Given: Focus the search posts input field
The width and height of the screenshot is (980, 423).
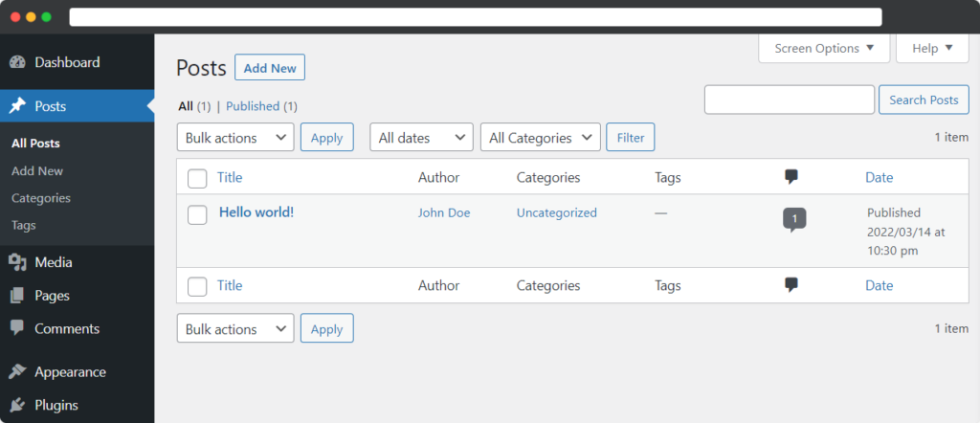Looking at the screenshot, I should (x=790, y=100).
